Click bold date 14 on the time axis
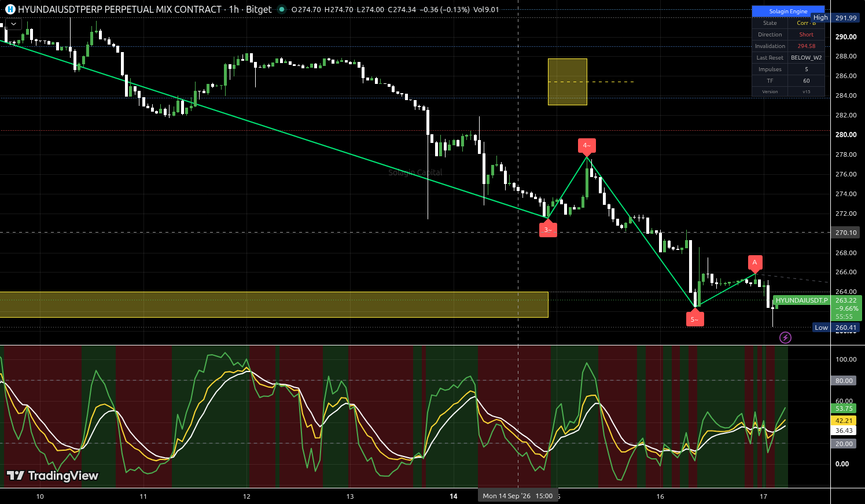865x504 pixels. click(454, 496)
